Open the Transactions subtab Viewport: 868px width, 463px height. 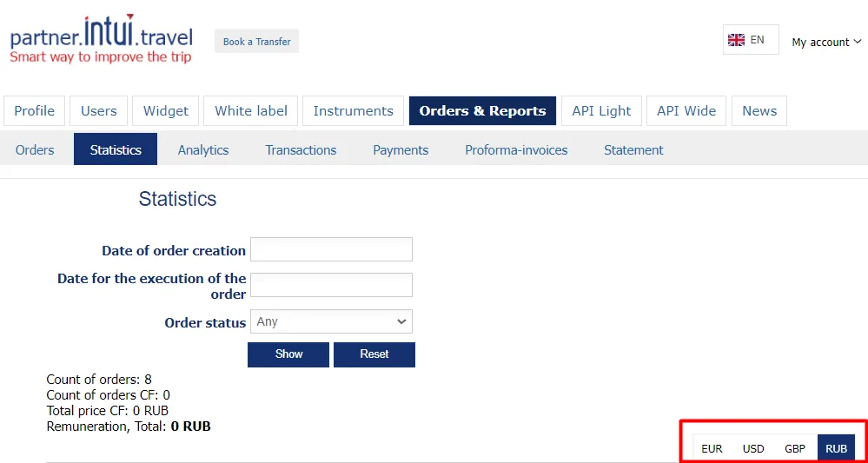click(301, 149)
